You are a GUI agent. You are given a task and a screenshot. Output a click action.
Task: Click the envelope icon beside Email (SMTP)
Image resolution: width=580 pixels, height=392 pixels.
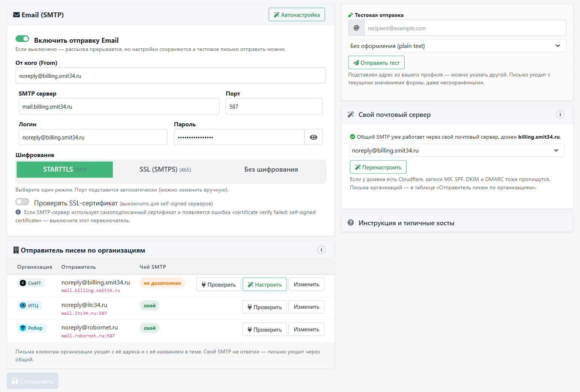tap(16, 15)
